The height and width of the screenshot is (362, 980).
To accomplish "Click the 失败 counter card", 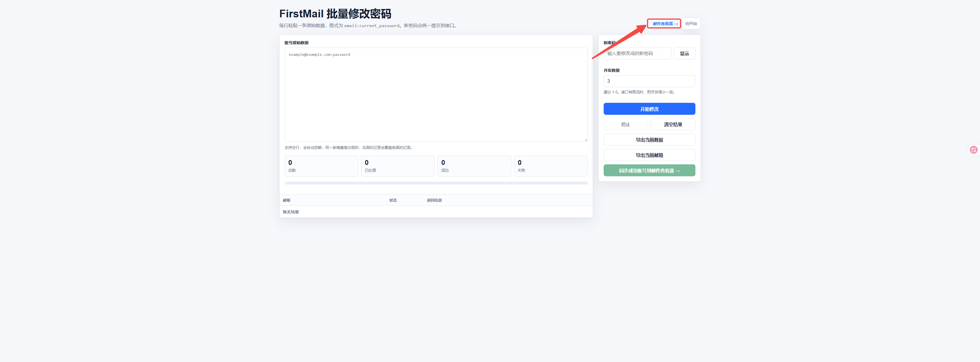I will point(550,166).
